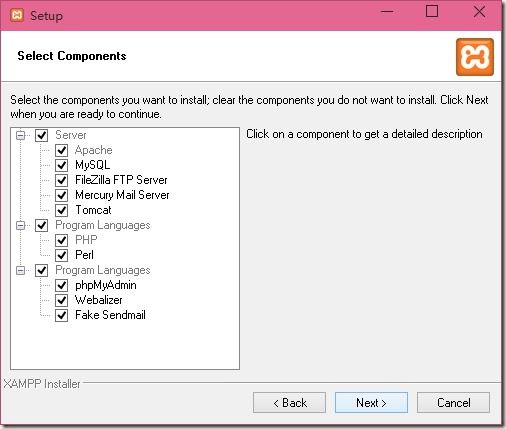Uncheck the Perl checkbox
Screen dimensions: 506x429
tap(61, 255)
